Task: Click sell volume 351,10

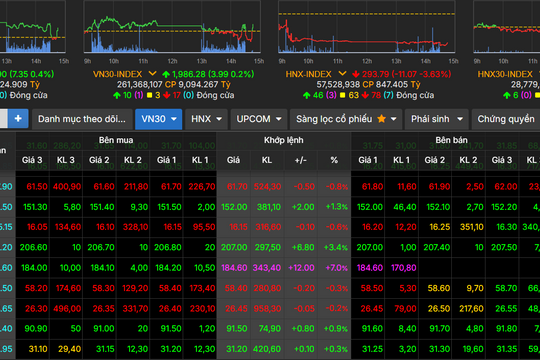Action: 472,227
